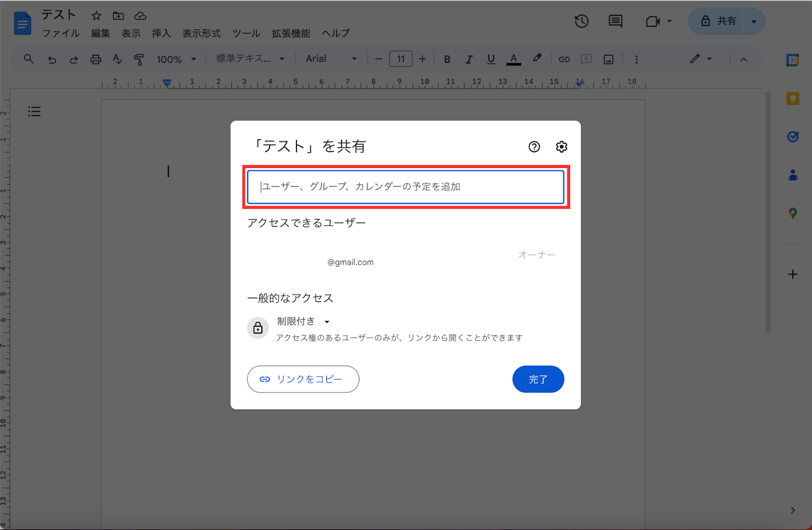Open the 編集 menu
Screen dimensions: 812x530
100,33
